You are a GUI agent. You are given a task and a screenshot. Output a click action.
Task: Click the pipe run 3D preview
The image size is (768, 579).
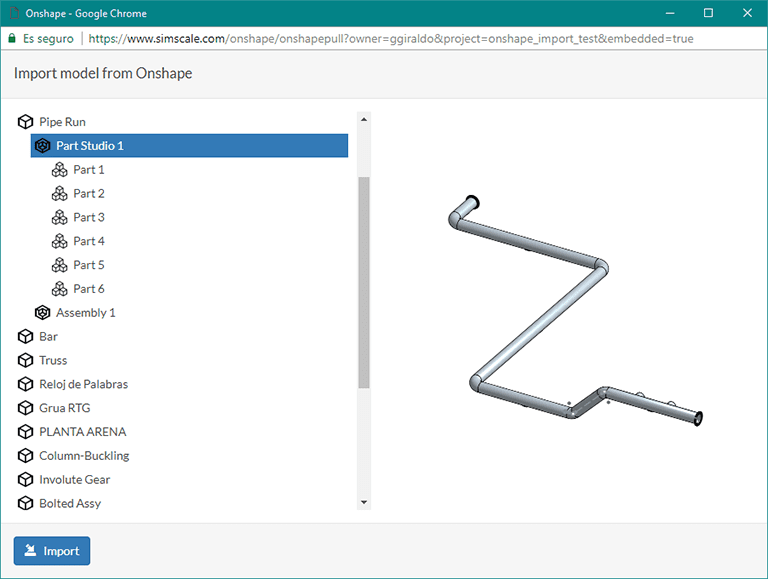pyautogui.click(x=576, y=311)
